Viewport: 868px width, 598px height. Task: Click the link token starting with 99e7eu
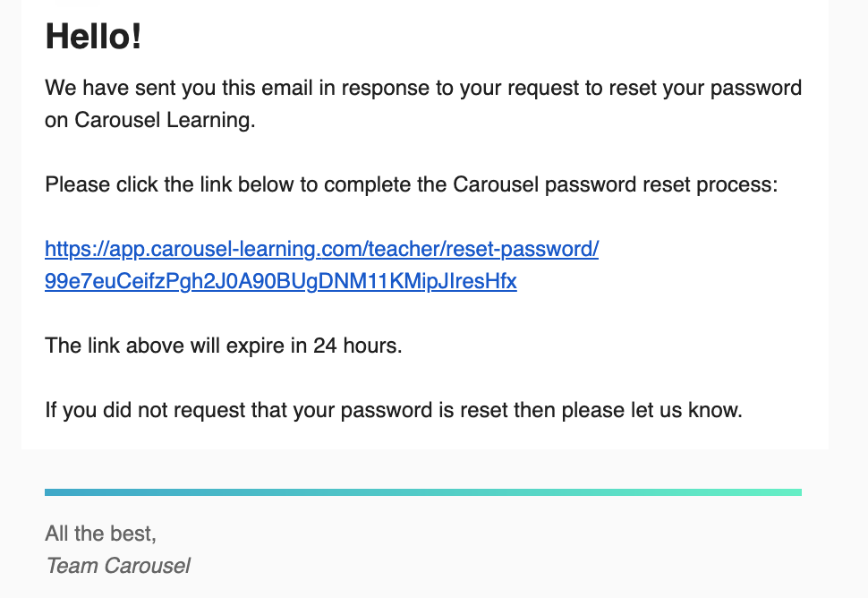click(x=280, y=281)
